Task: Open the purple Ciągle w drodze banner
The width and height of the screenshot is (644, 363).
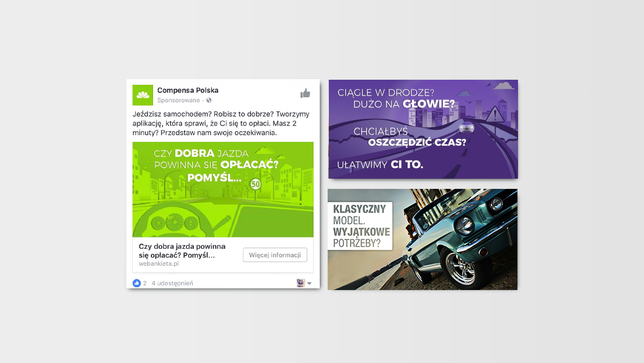Action: [x=423, y=129]
